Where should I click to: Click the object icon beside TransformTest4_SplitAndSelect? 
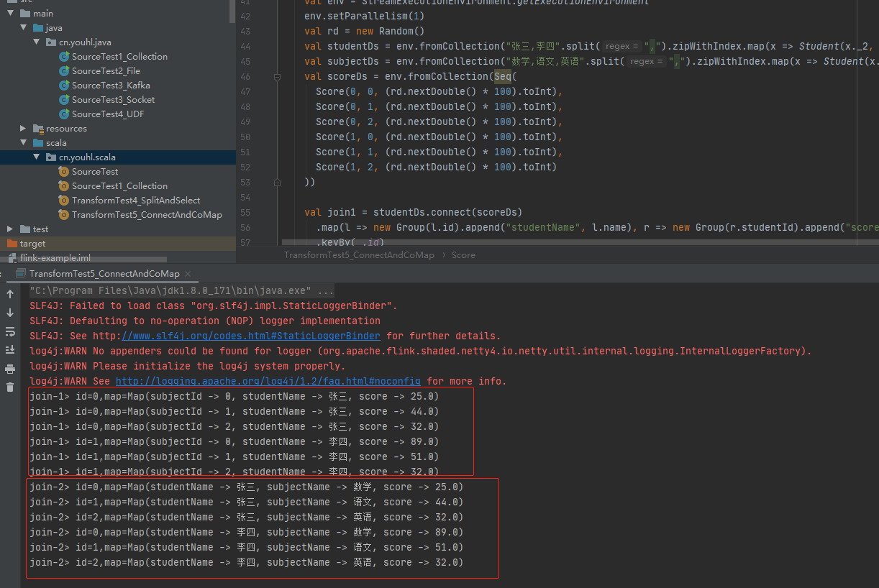pos(64,201)
